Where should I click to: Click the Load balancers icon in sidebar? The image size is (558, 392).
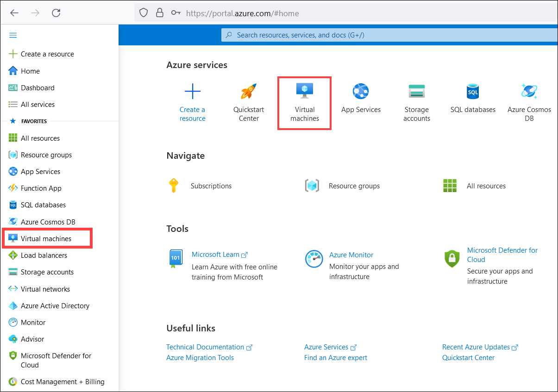(13, 255)
